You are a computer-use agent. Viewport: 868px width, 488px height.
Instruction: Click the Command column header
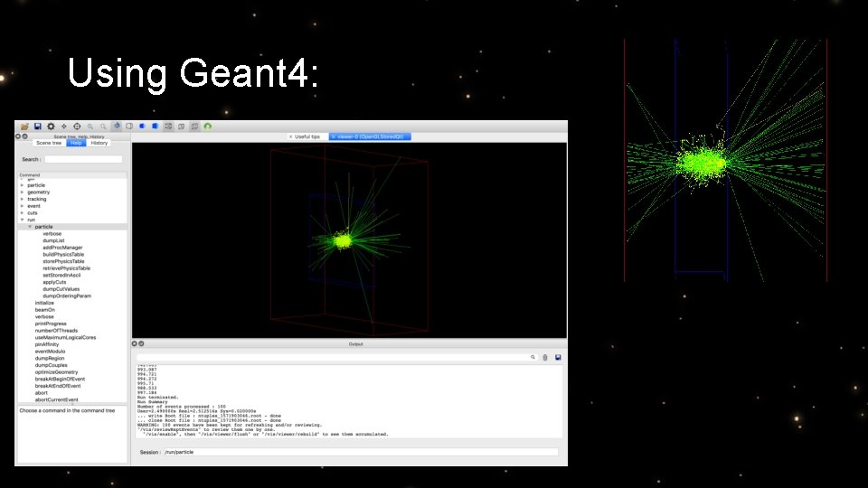pos(72,174)
